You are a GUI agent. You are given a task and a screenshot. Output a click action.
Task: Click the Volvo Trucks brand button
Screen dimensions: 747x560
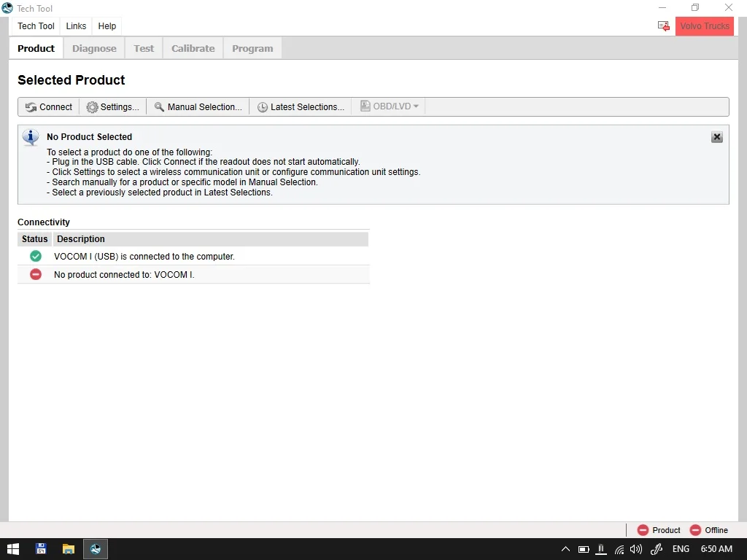tap(704, 26)
